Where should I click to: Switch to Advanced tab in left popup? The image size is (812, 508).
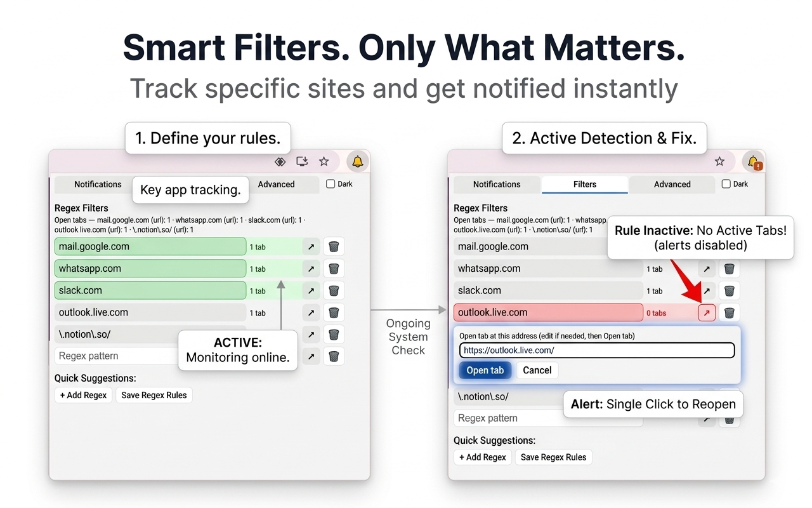tap(276, 184)
